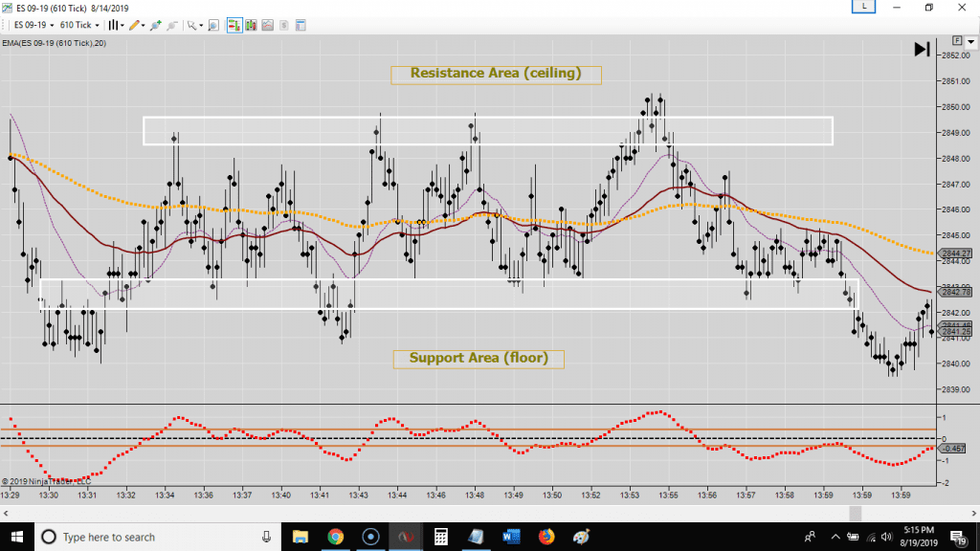The height and width of the screenshot is (551, 980).
Task: Click the 2852.00 price axis label
Action: tap(956, 55)
